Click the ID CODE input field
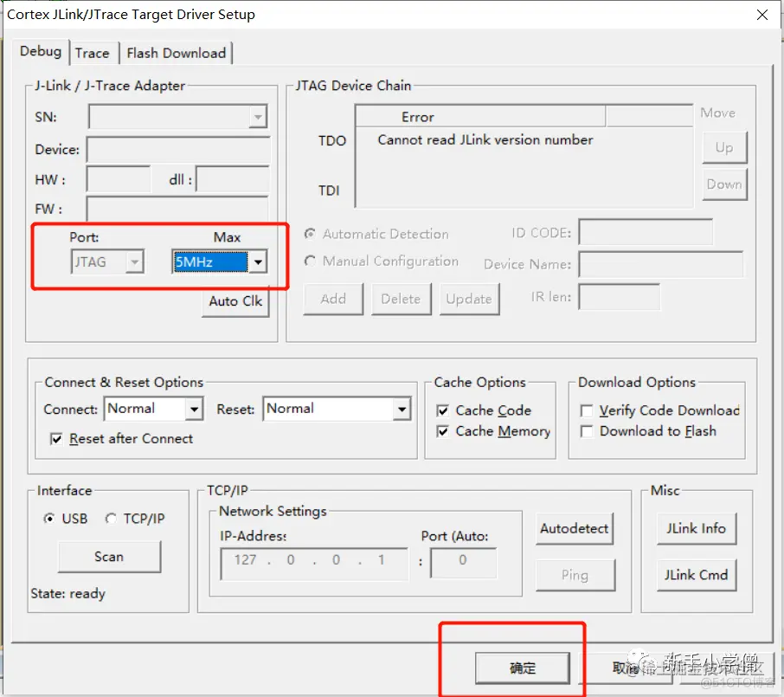 coord(646,232)
